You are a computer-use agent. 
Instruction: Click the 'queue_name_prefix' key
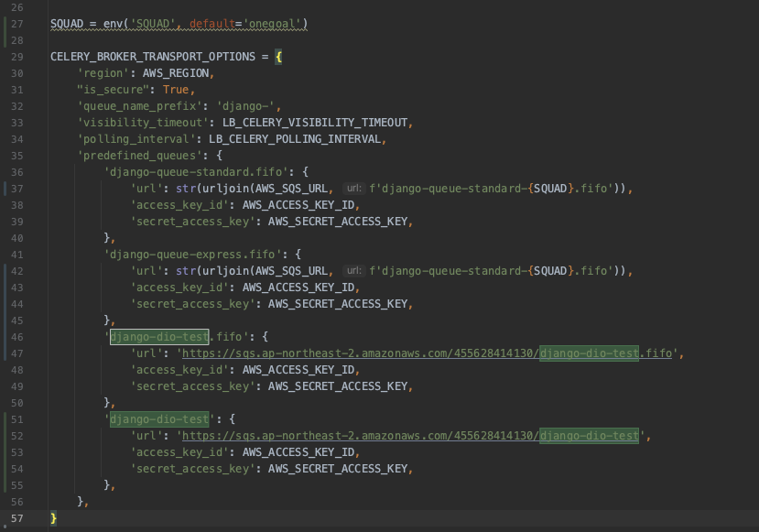tap(139, 106)
